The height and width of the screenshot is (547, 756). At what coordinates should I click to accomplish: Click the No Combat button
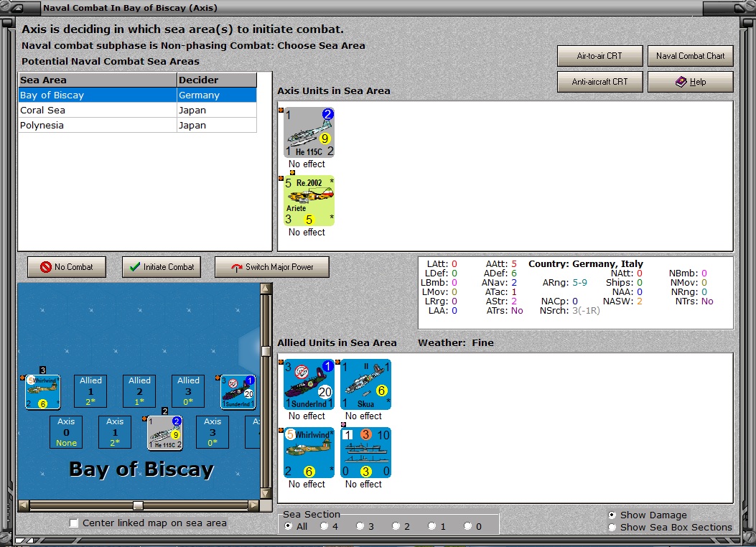point(67,267)
